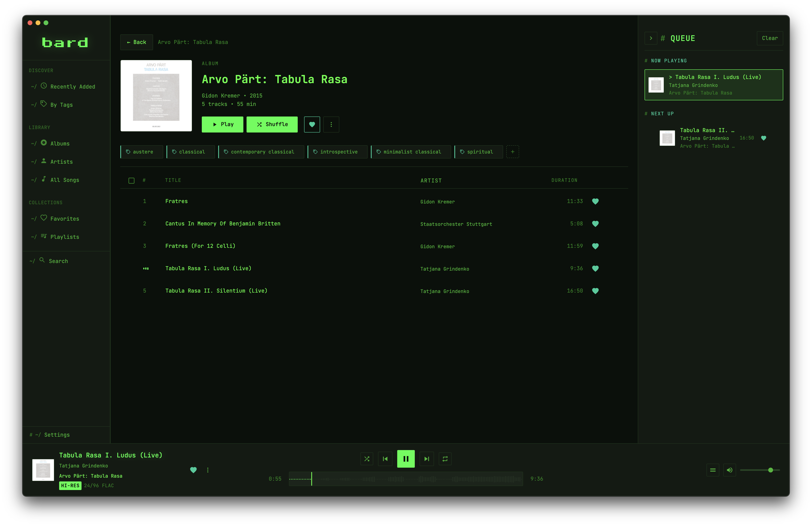Image resolution: width=812 pixels, height=526 pixels.
Task: Collapse the Queue panel with the chevron
Action: point(651,38)
